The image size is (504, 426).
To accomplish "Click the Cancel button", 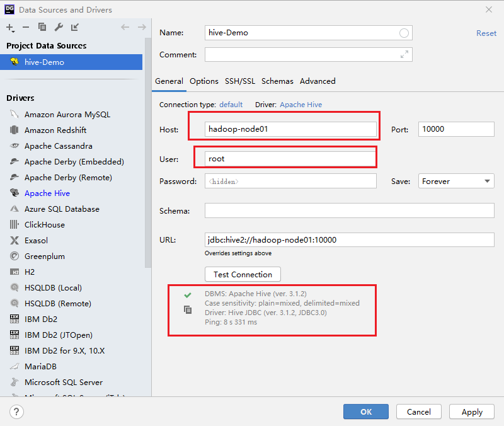I will (418, 412).
